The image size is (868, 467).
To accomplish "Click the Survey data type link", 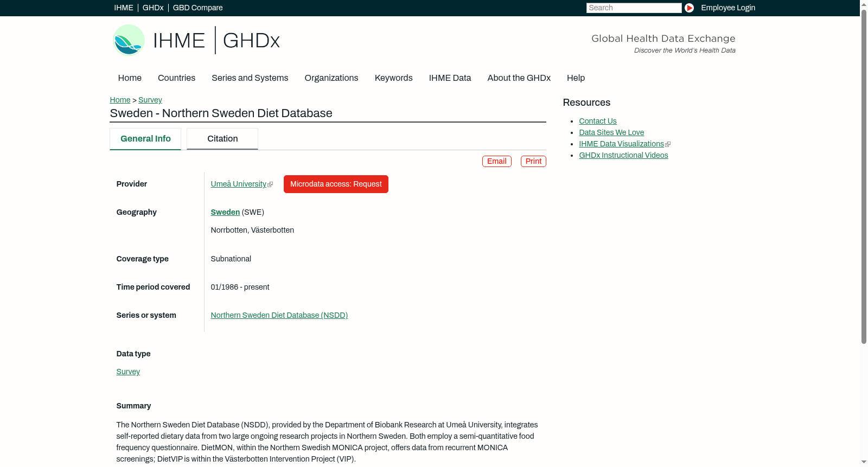I will pyautogui.click(x=128, y=372).
